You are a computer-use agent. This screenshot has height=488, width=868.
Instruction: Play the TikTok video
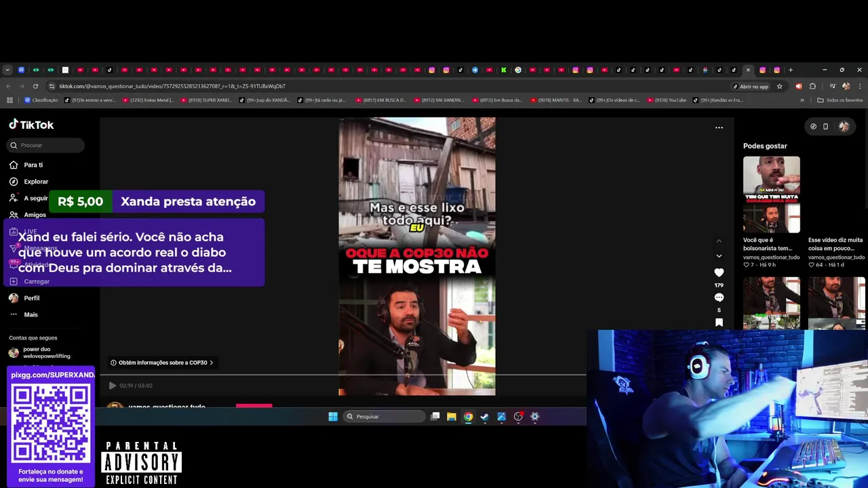[113, 386]
